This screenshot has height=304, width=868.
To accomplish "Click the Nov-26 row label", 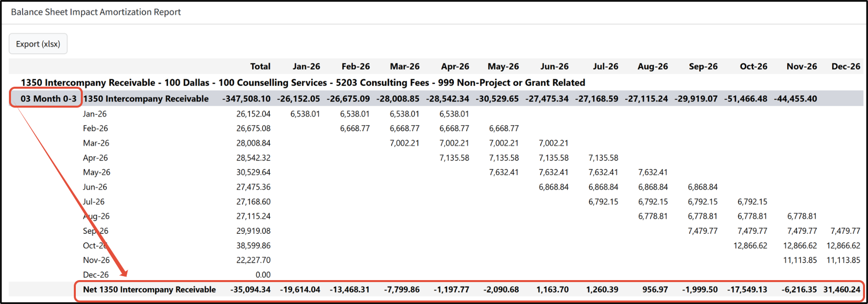I will (96, 260).
